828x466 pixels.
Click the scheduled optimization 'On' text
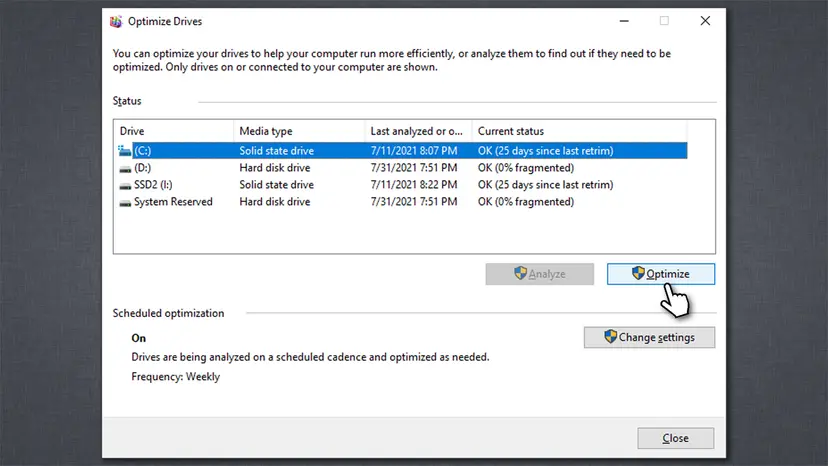click(138, 338)
